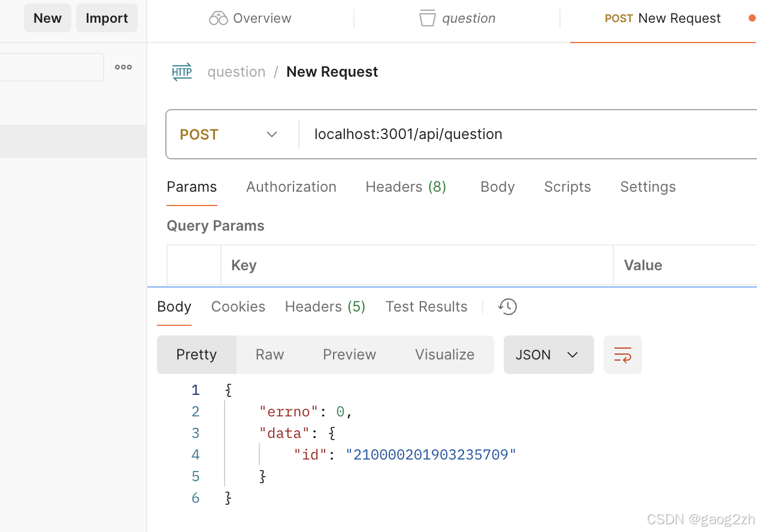The height and width of the screenshot is (532, 757).
Task: Click the Query Params heading
Action: point(216,226)
